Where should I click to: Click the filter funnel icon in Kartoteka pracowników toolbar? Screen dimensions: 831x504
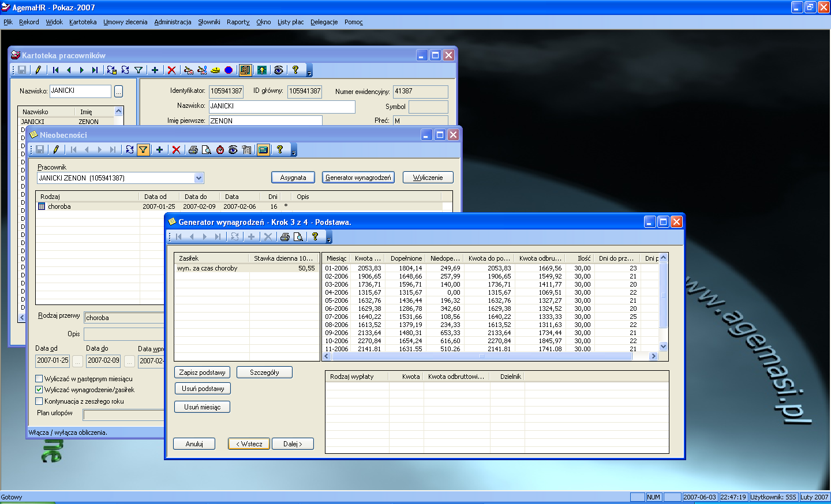tap(138, 70)
